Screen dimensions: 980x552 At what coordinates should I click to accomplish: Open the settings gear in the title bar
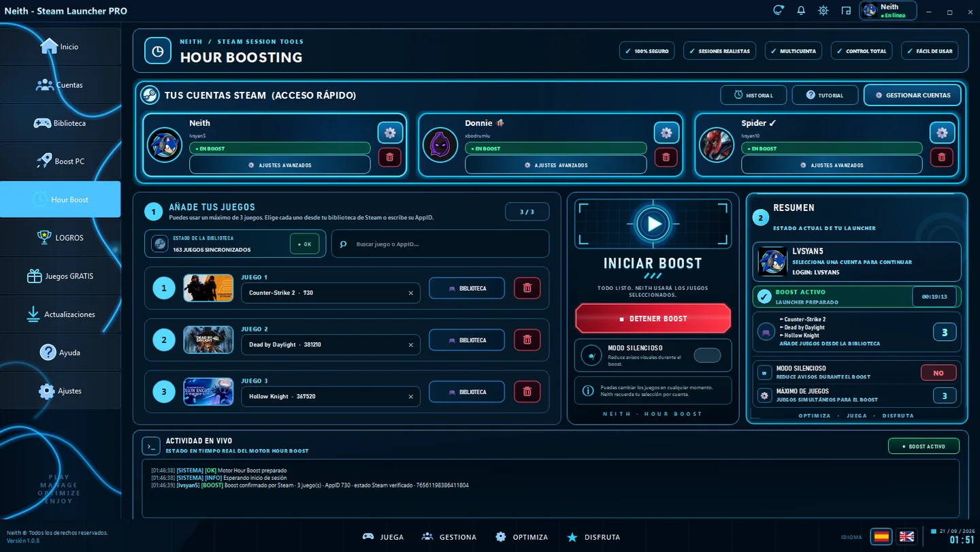pyautogui.click(x=823, y=10)
